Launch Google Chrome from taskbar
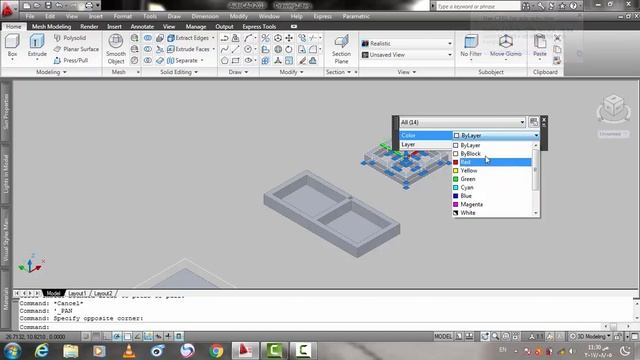This screenshot has width=640, height=360. point(216,351)
